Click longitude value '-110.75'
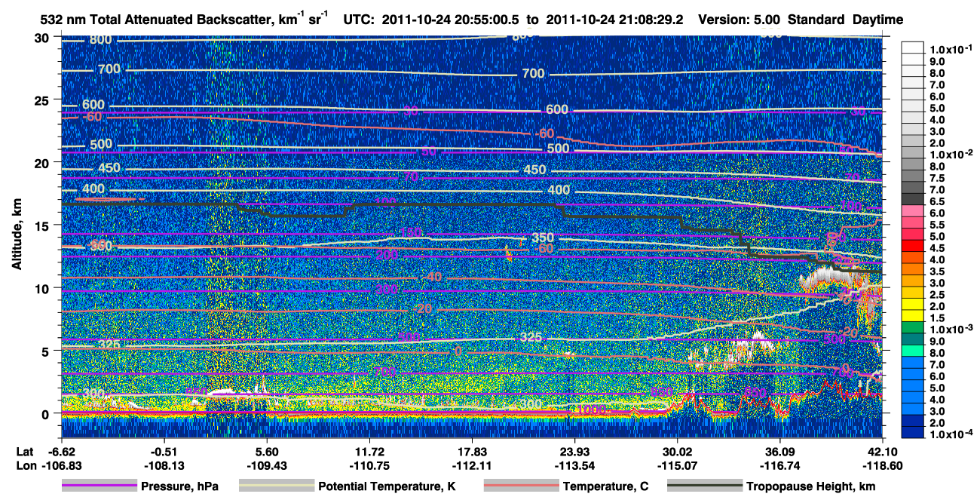 369,465
